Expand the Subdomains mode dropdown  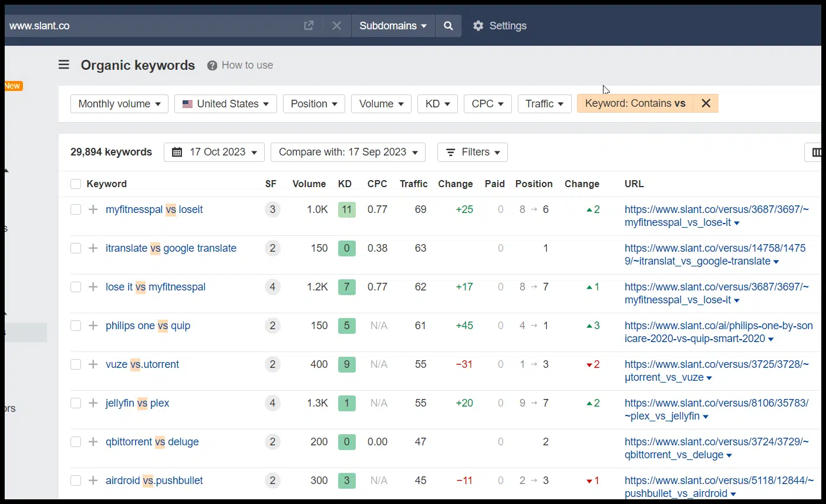[393, 26]
